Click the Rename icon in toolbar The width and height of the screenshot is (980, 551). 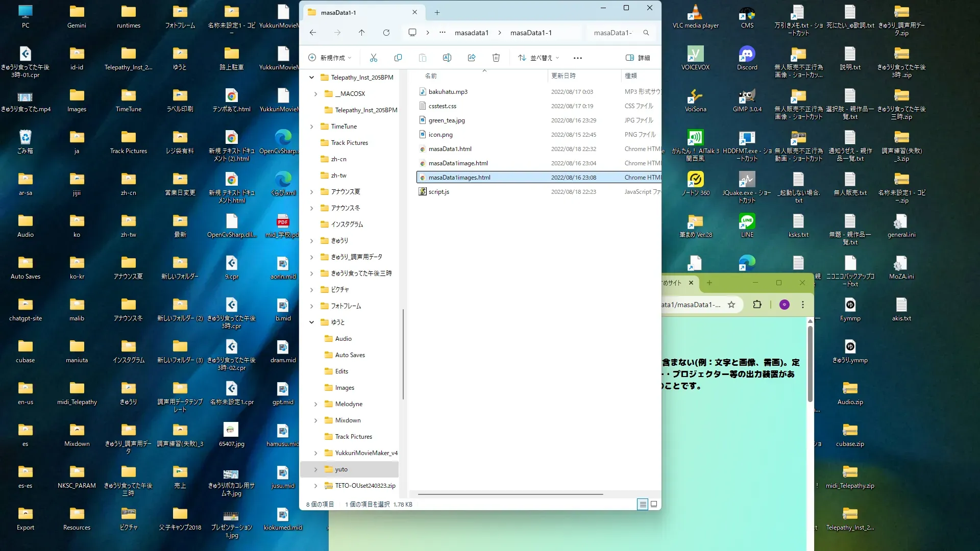tap(447, 58)
